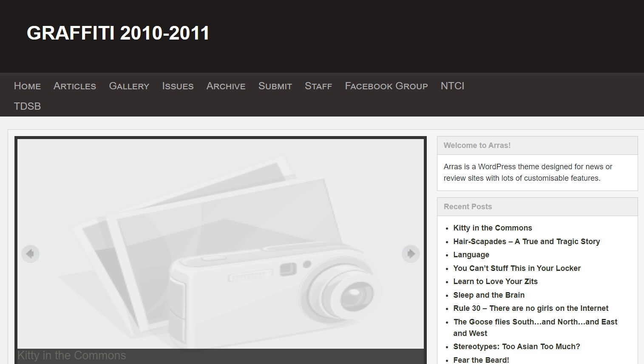
Task: Read Stereotypes: Too Asian Too Much?
Action: pyautogui.click(x=516, y=347)
